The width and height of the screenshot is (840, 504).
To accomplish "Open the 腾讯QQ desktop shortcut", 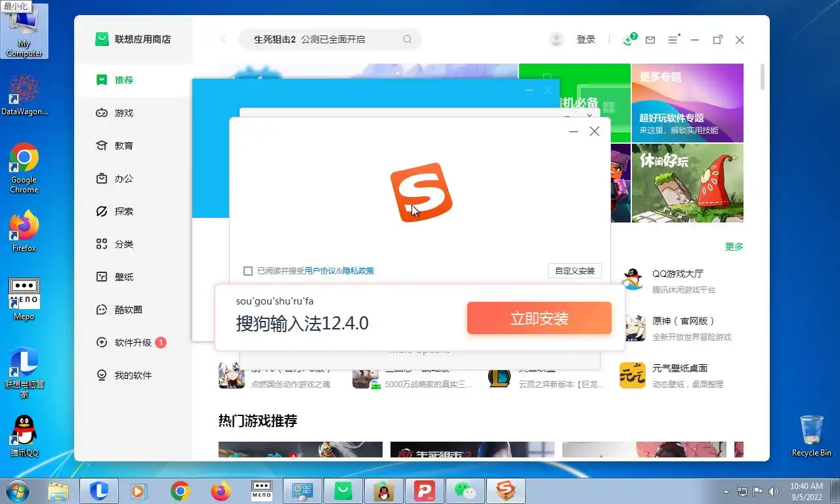I will coord(24,436).
